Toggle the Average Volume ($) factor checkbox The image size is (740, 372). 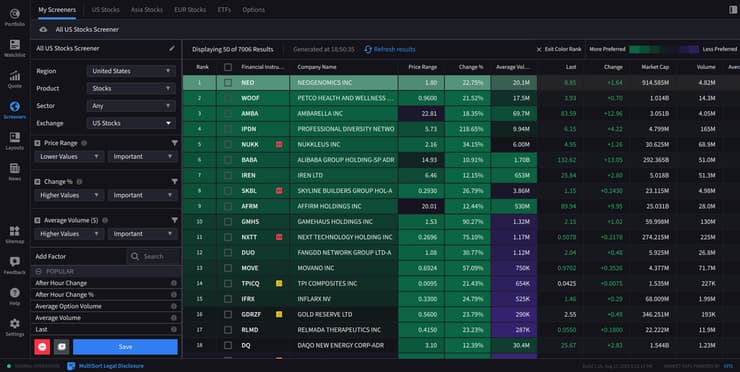[x=37, y=220]
